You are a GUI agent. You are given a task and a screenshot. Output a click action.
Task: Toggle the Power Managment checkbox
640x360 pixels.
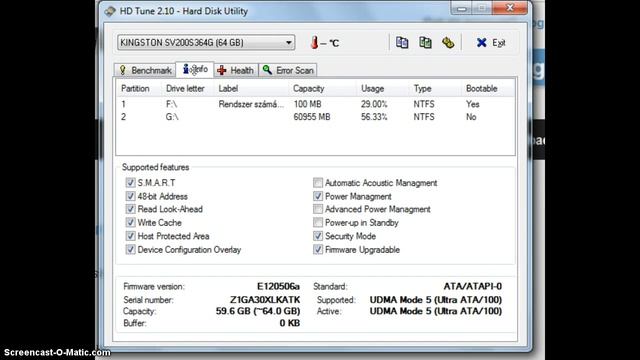click(x=318, y=196)
